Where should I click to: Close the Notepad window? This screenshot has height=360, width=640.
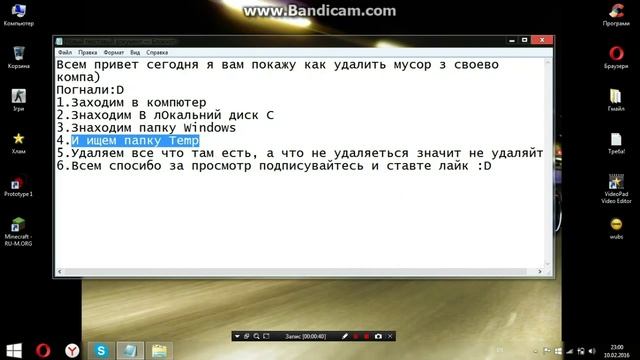pyautogui.click(x=542, y=40)
